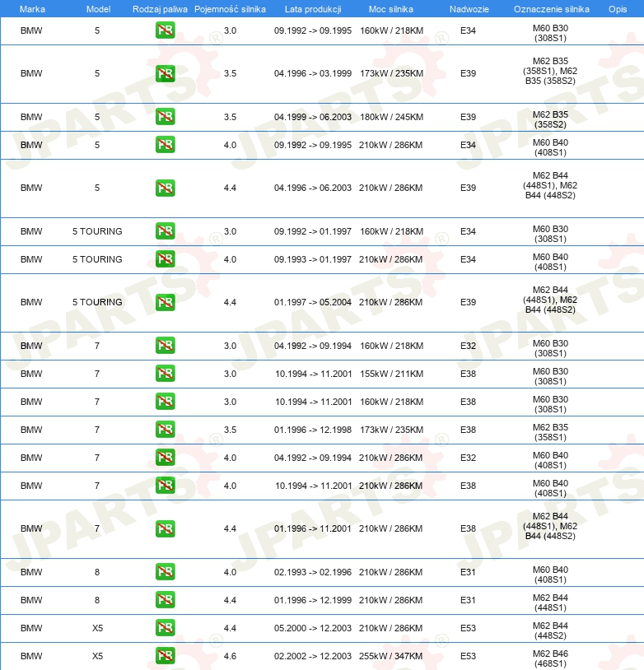Click fuel icon in BMW 5 3.5 180kW row
Screen dimensions: 644x670
click(165, 116)
